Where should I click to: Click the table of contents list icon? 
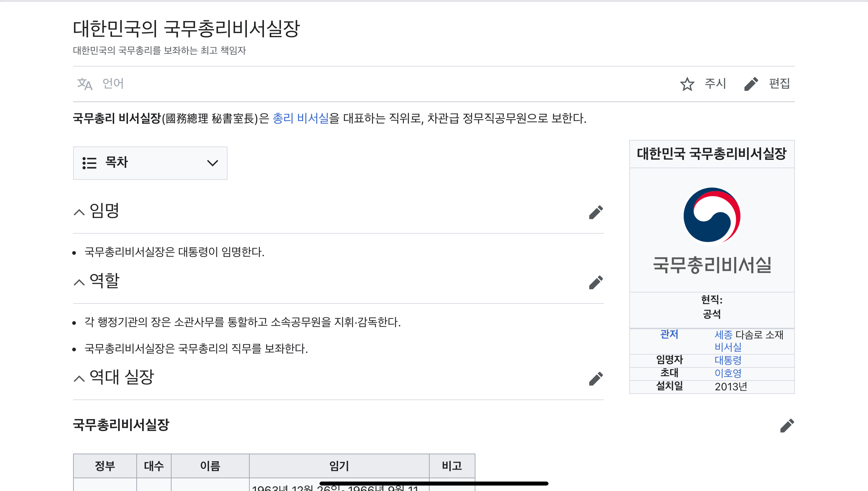(89, 163)
